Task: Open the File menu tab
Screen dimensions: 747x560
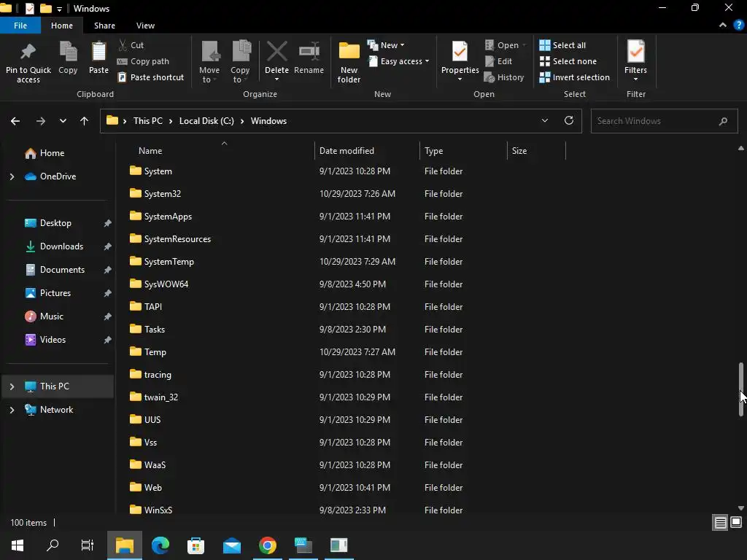Action: coord(20,26)
